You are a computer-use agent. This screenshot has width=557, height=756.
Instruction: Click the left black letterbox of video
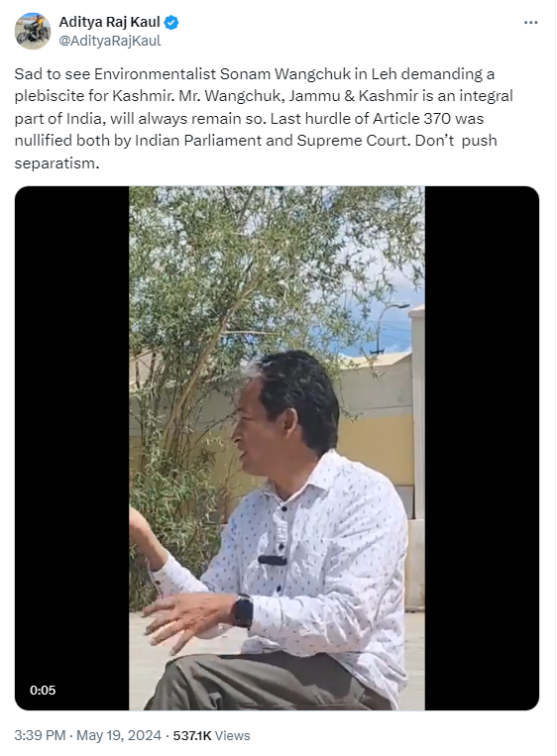tap(72, 448)
